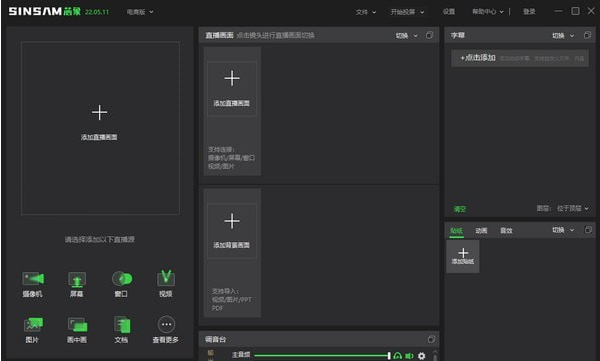Toggle headphone monitoring for main audio

(x=398, y=356)
